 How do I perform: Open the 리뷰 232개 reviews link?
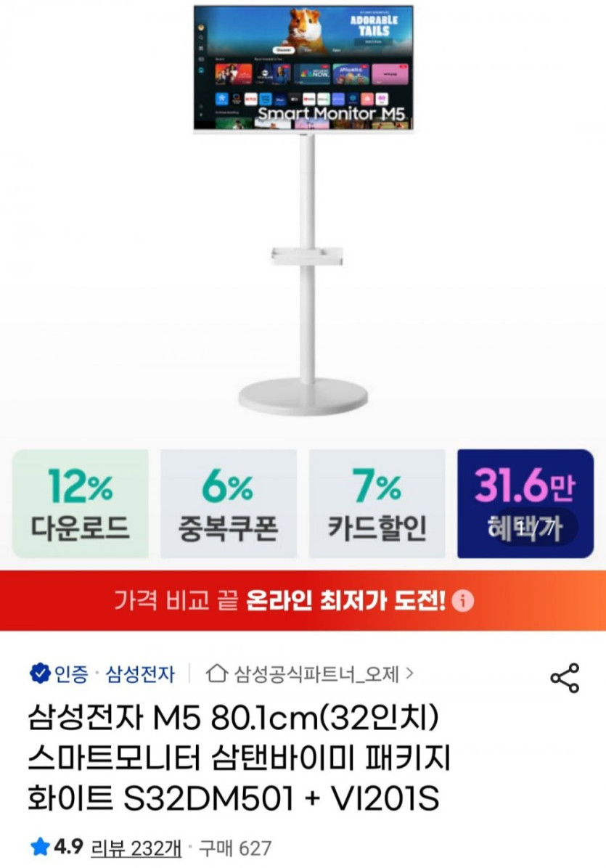pos(136,846)
